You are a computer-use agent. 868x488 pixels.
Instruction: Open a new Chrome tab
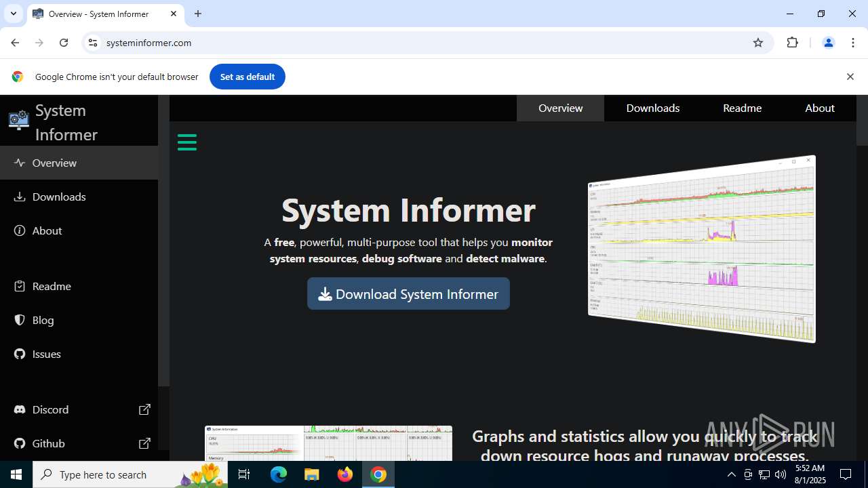(x=198, y=14)
